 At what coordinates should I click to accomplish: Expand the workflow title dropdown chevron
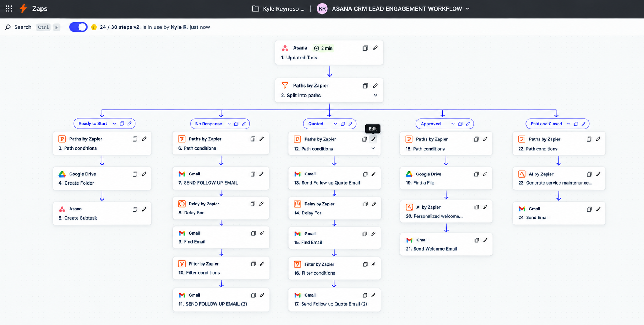coord(468,9)
